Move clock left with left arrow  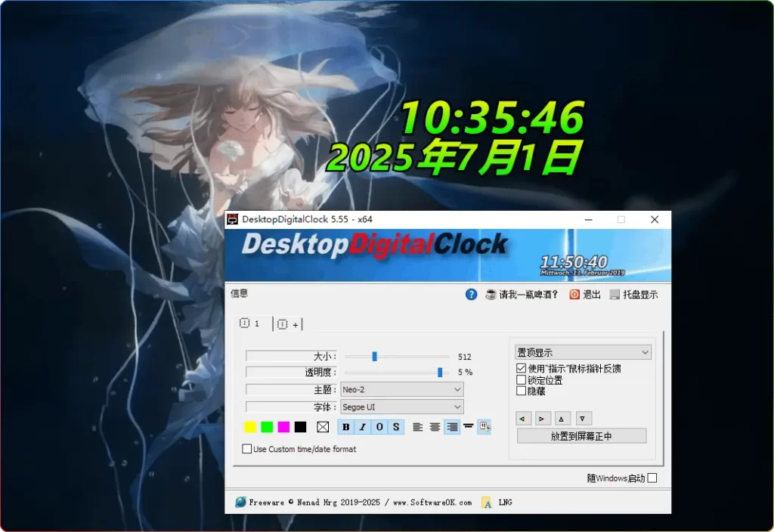(523, 419)
